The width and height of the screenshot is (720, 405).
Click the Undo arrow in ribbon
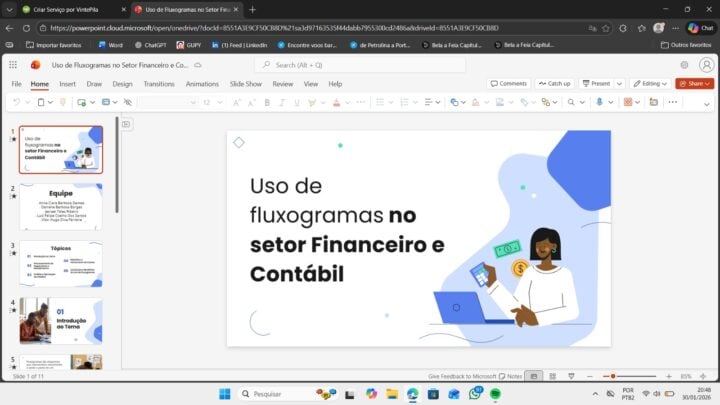point(17,102)
